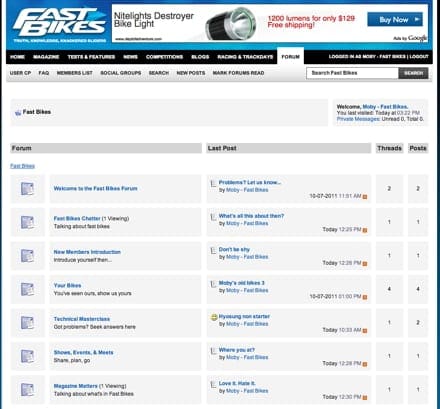This screenshot has width=440, height=409.
Task: Open the Forum tab in the navigation bar
Action: point(290,57)
